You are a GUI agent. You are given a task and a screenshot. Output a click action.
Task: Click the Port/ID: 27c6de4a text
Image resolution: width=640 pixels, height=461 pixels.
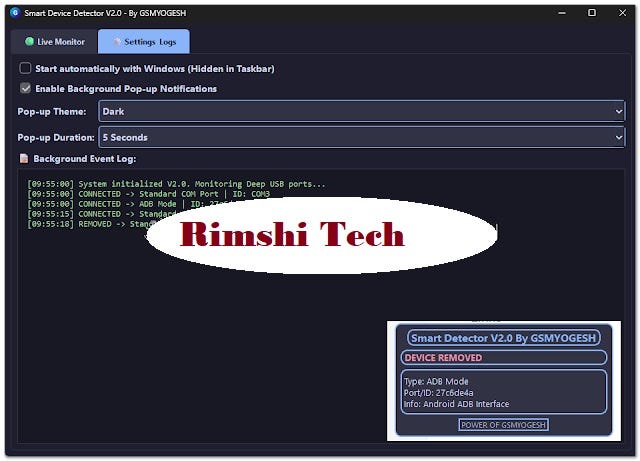click(x=438, y=393)
